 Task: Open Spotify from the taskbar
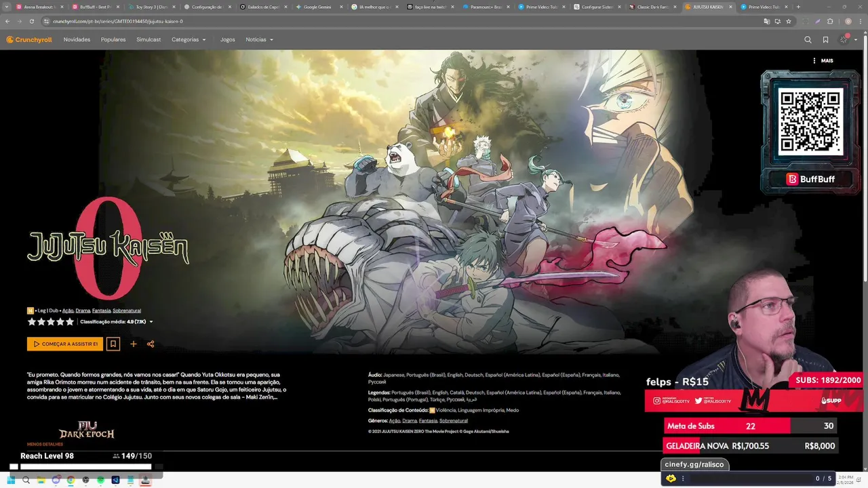[x=100, y=480]
